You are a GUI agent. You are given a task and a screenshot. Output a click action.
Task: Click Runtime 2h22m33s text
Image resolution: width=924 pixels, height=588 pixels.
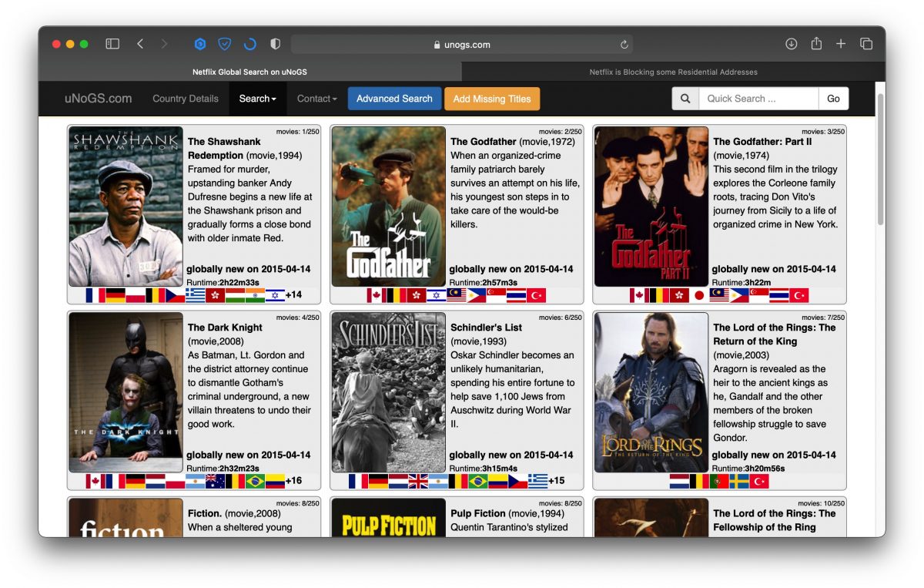(x=223, y=283)
